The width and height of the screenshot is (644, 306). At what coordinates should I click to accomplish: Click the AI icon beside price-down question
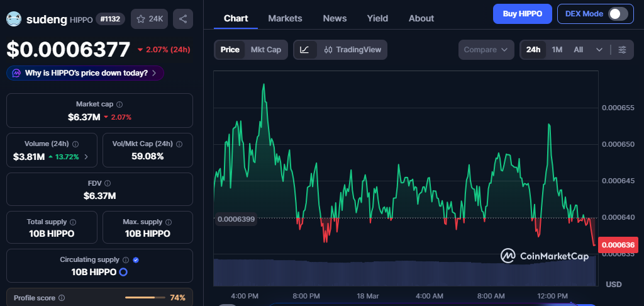[16, 73]
